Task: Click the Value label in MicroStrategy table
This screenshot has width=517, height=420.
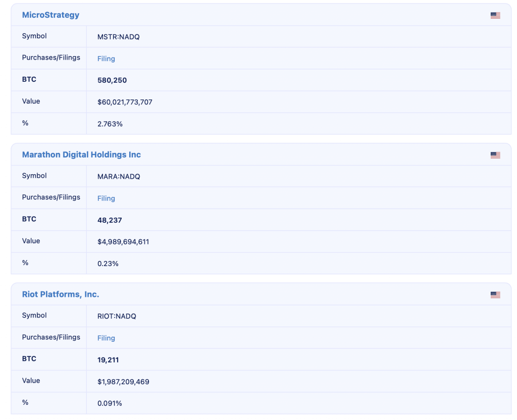Action: tap(31, 101)
